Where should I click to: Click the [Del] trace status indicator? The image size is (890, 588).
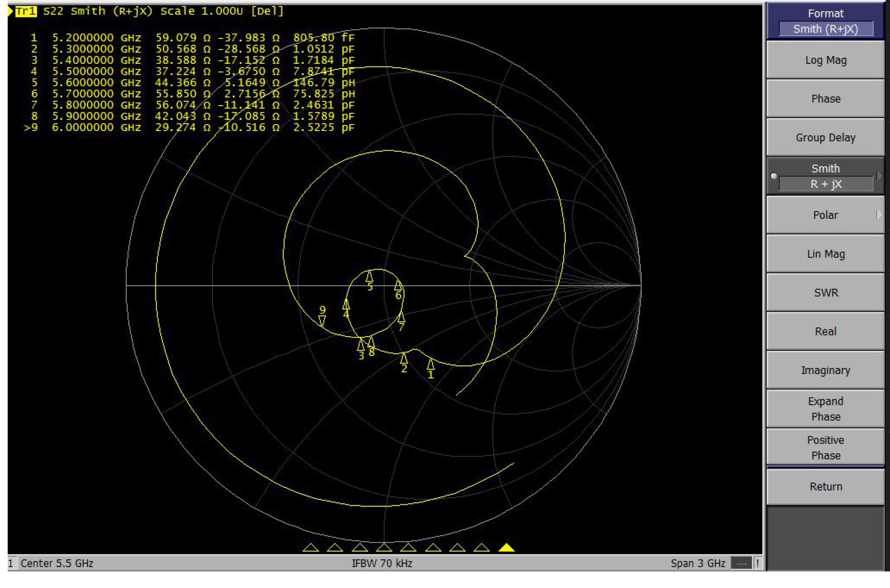(x=267, y=11)
